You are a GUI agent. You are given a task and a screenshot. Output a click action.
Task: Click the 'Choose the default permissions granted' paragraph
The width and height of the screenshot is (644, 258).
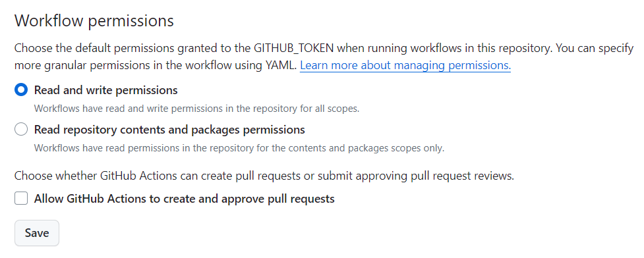click(x=324, y=57)
